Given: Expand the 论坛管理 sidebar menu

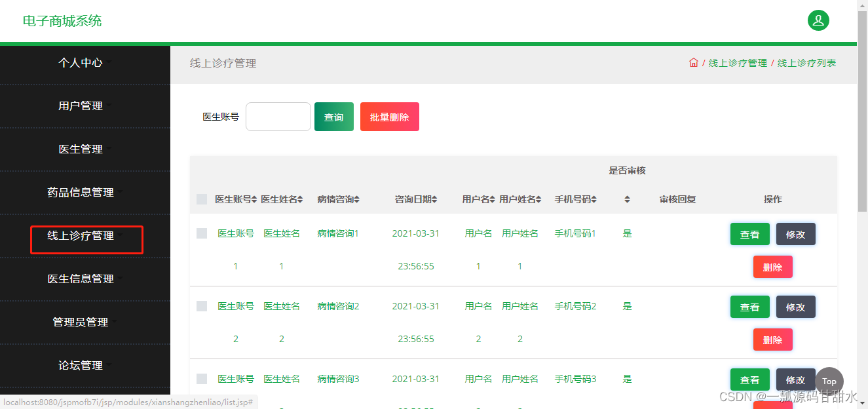Looking at the screenshot, I should (x=85, y=366).
